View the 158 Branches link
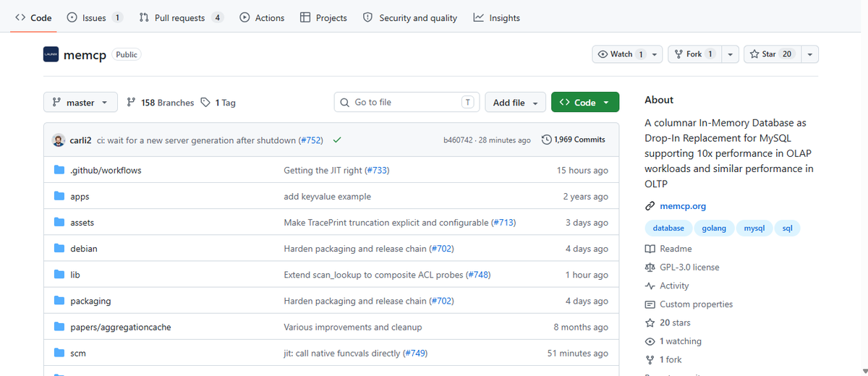The width and height of the screenshot is (868, 376). 161,103
